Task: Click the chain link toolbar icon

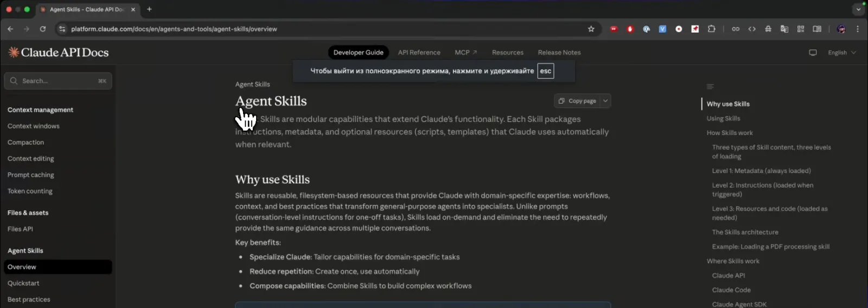Action: click(736, 29)
